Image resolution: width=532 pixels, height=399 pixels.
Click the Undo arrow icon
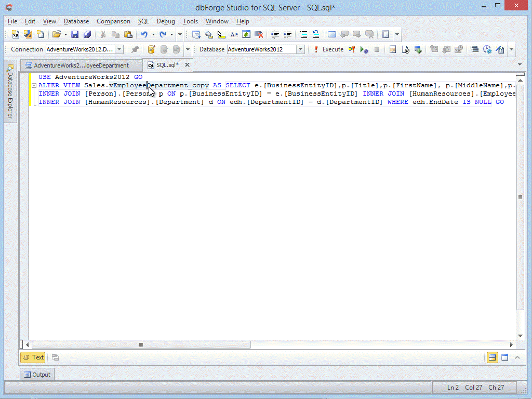(144, 35)
